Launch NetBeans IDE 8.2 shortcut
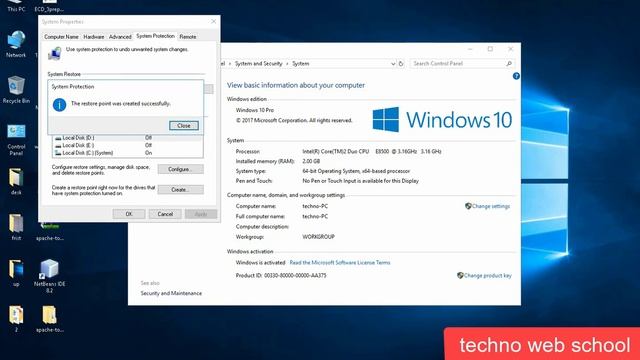Screen dimensions: 640x360 pos(49,276)
